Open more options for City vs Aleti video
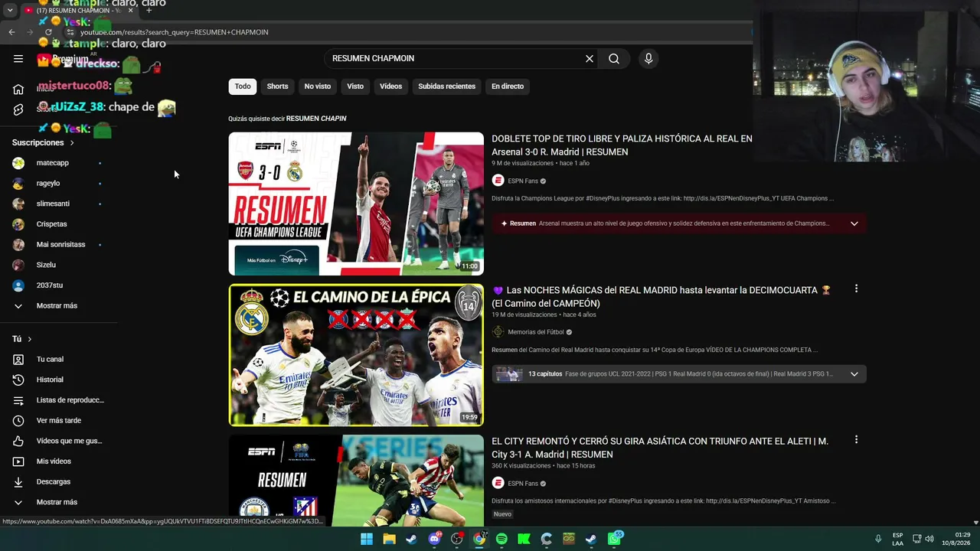 point(856,440)
